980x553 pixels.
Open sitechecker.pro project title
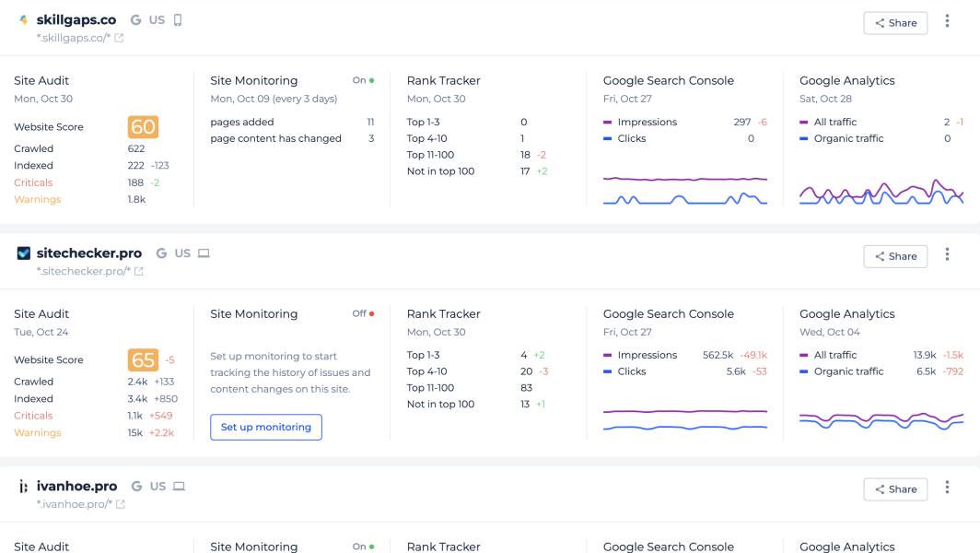(89, 253)
